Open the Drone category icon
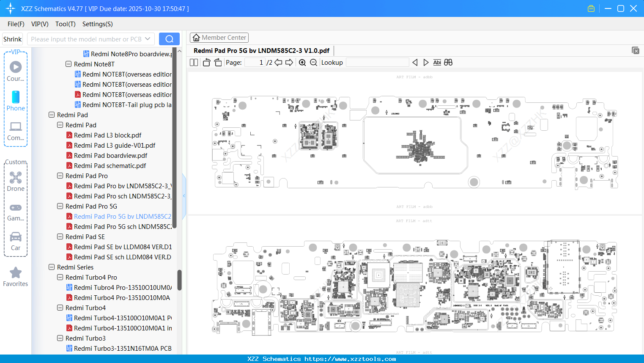 click(16, 181)
